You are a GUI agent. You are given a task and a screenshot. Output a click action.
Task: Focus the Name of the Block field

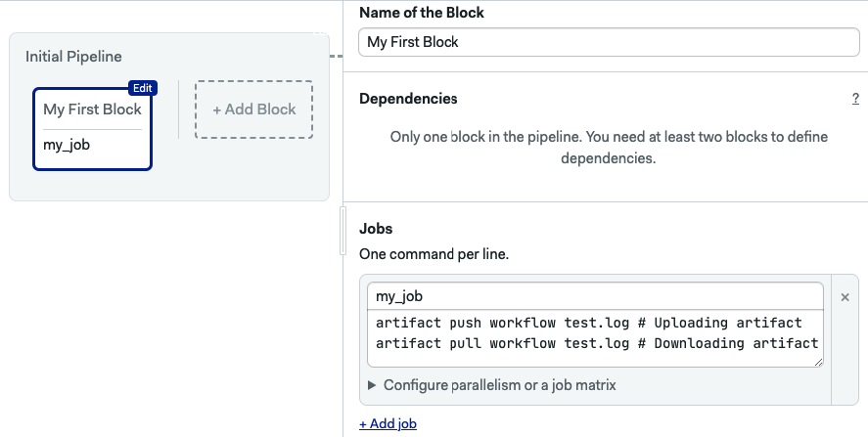[609, 42]
